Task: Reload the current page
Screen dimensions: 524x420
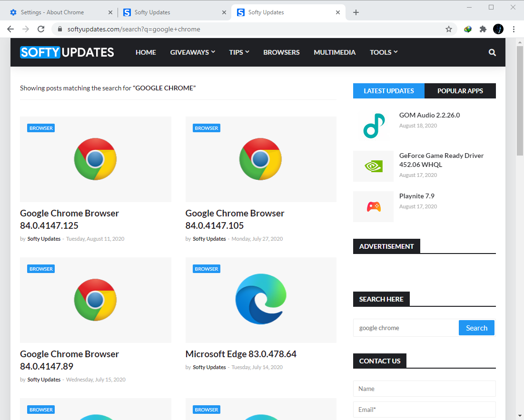Action: 41,29
